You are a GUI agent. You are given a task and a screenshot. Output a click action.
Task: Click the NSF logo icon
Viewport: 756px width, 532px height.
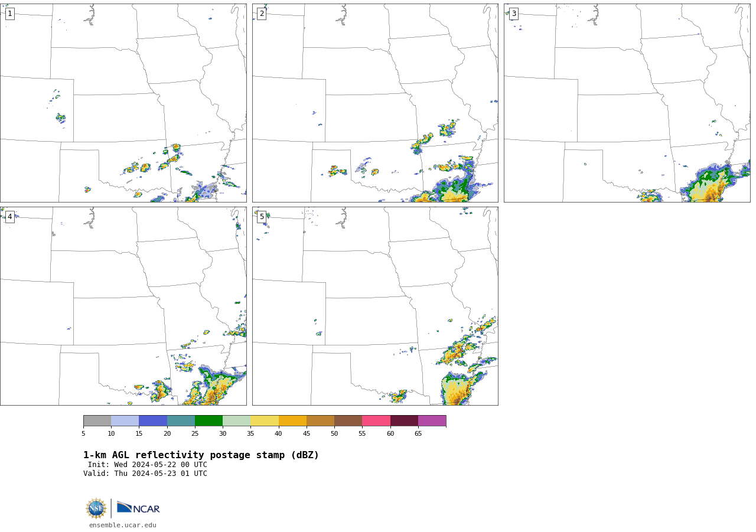click(96, 508)
